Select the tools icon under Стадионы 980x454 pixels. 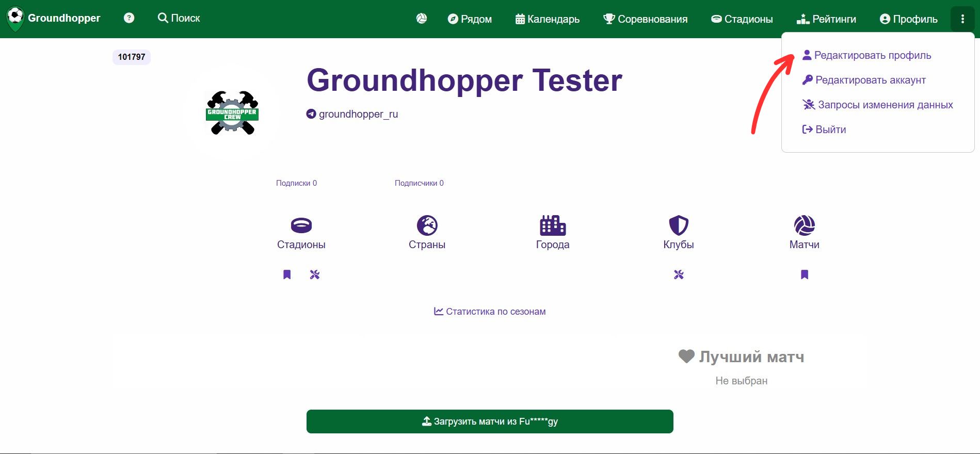[315, 274]
